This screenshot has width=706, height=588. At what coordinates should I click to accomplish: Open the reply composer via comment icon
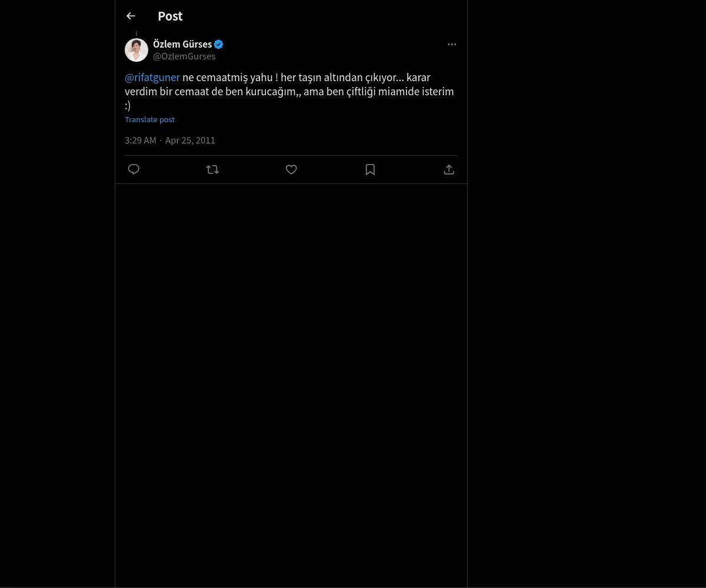[x=134, y=169]
